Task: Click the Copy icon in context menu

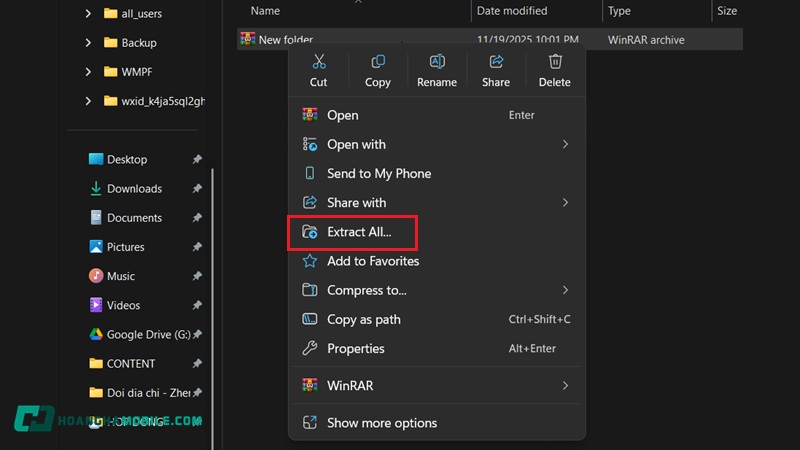Action: [377, 63]
